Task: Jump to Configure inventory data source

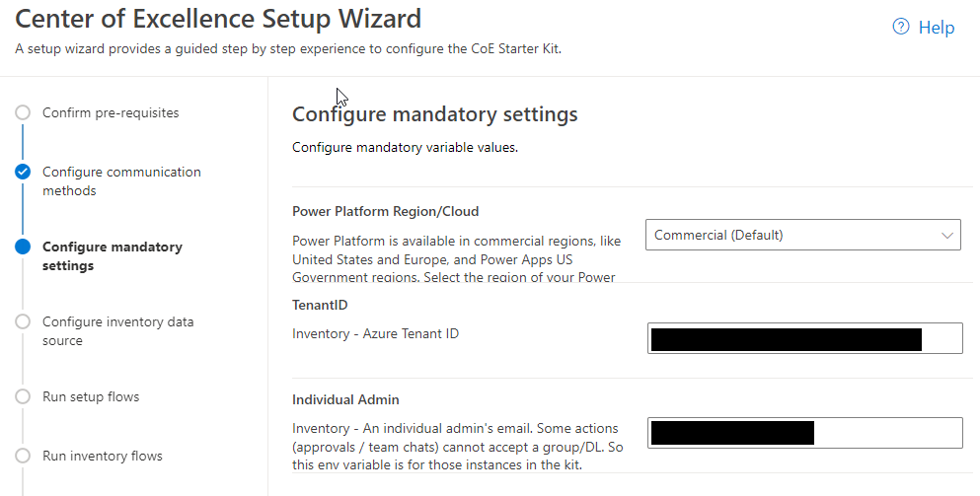Action: [117, 331]
